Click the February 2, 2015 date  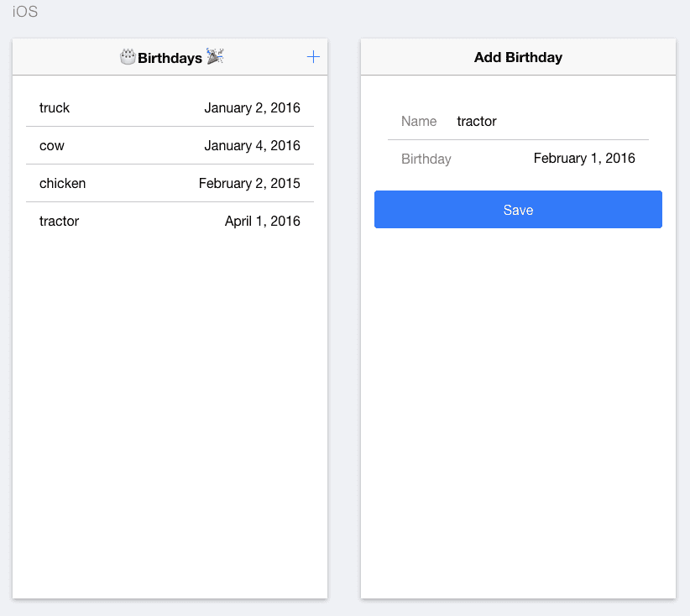pyautogui.click(x=249, y=184)
